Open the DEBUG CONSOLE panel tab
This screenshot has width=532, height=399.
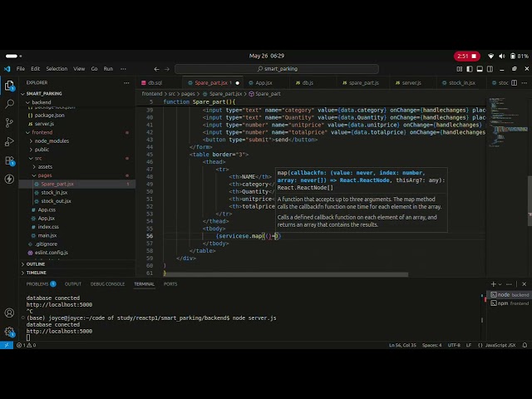[x=107, y=284]
